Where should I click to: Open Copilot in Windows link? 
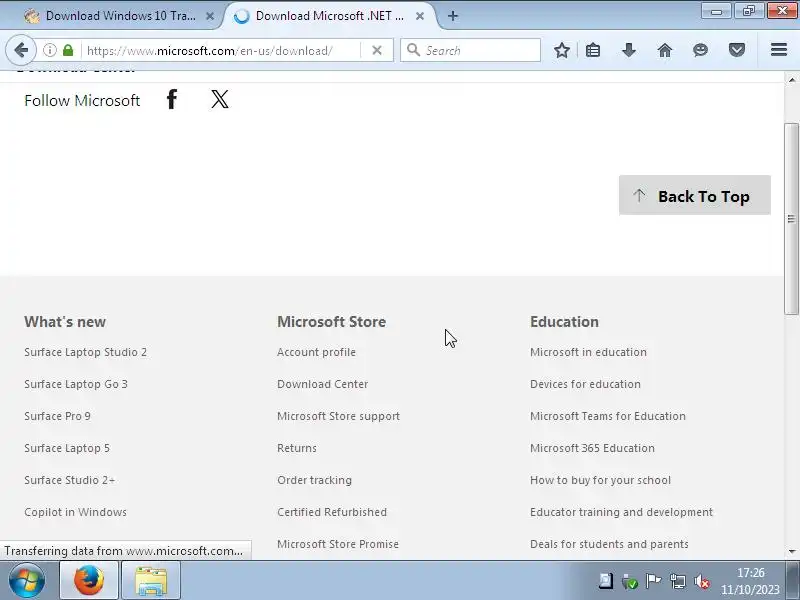click(75, 512)
